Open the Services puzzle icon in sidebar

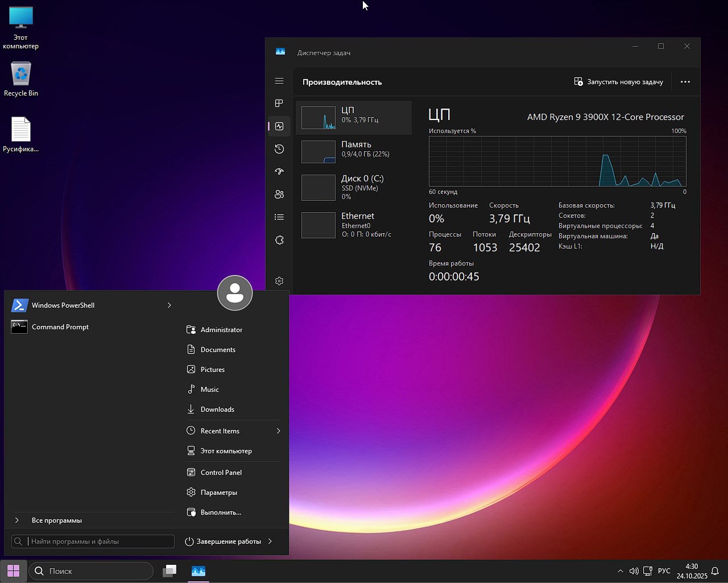pyautogui.click(x=279, y=240)
